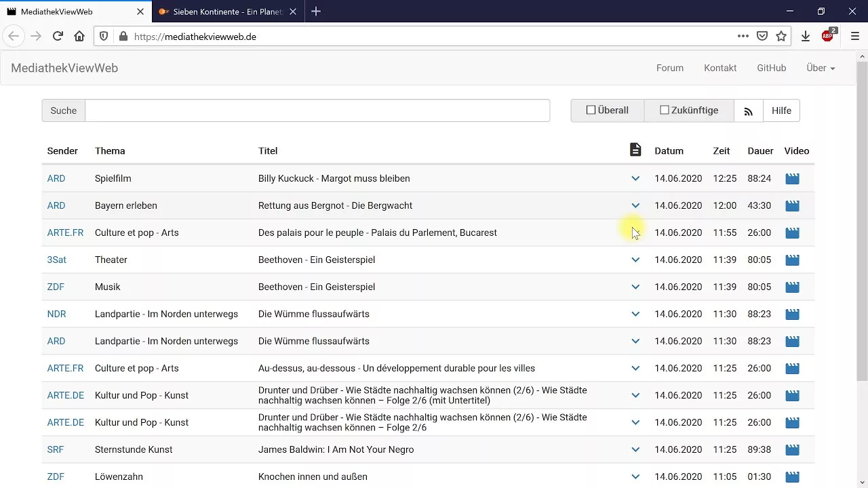Enable the Überall checkbox

click(591, 110)
